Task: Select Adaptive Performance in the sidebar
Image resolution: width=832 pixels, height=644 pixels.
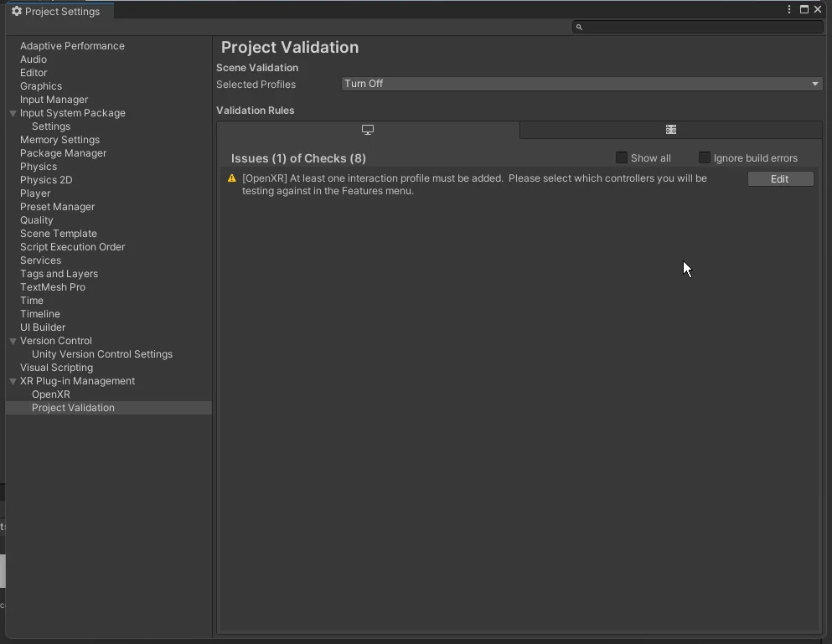Action: coord(72,46)
